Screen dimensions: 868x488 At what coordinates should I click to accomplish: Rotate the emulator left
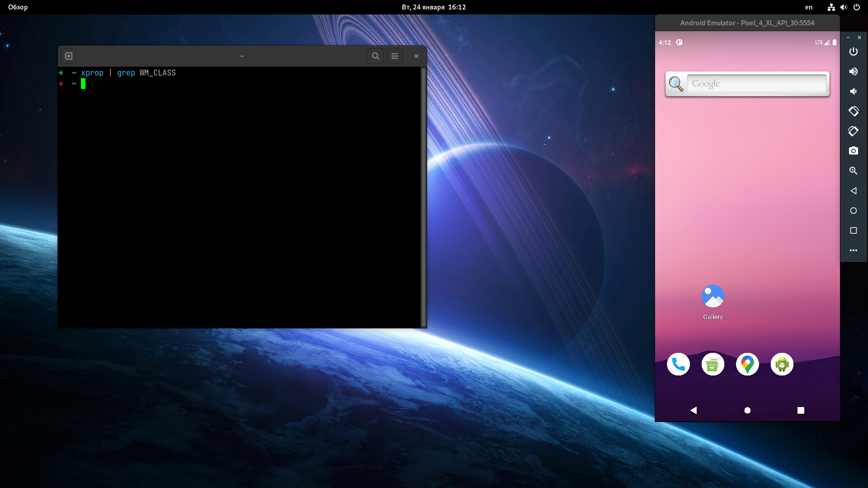[853, 111]
